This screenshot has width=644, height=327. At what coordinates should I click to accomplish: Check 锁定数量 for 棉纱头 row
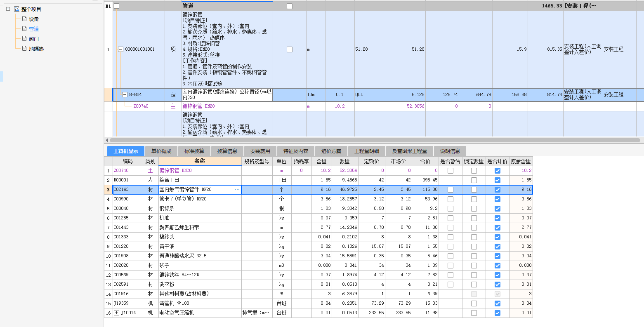[x=474, y=237]
